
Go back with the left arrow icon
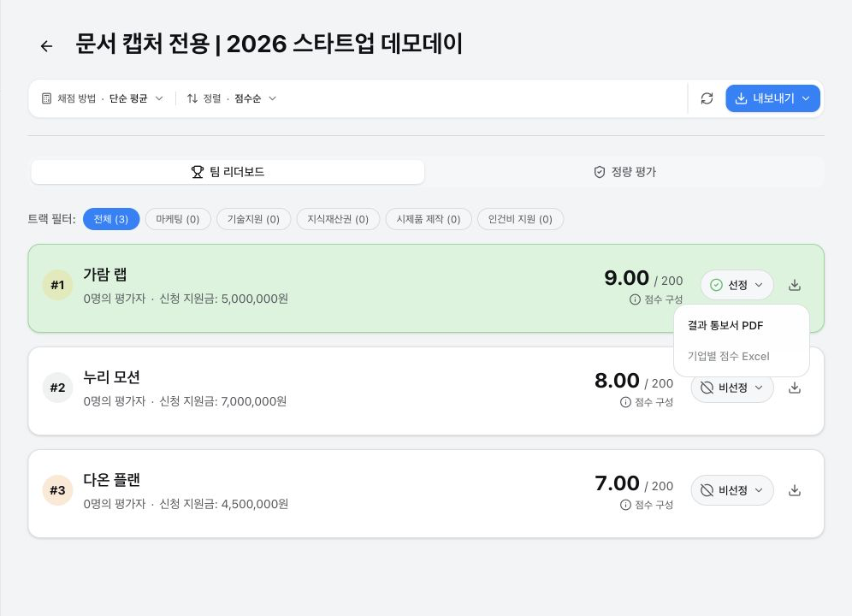click(47, 46)
